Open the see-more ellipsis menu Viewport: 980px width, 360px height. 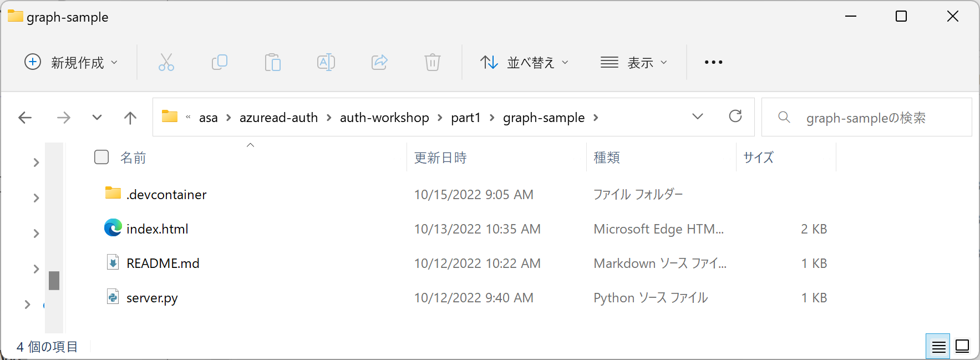point(713,62)
